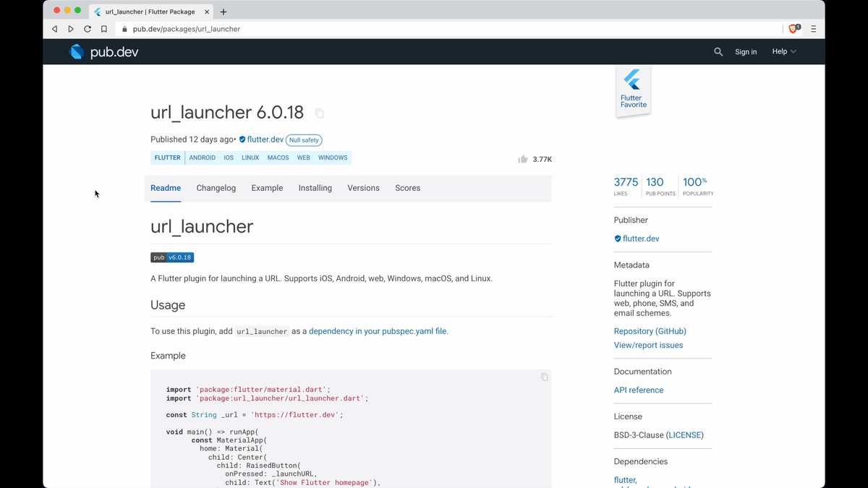Copy package name with copy icon beside title
Viewport: 868px width, 488px height.
pos(319,114)
